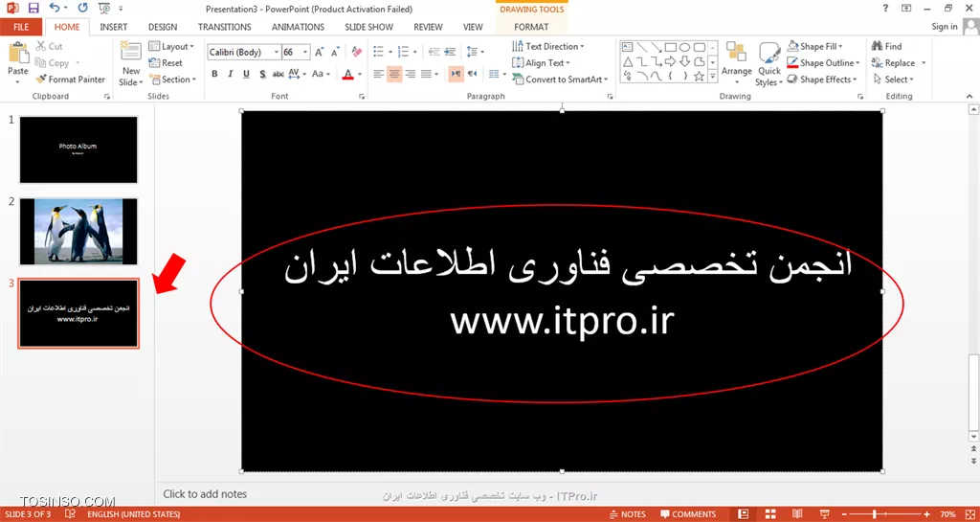Select slide 2 penguins thumbnail
The height and width of the screenshot is (522, 980).
[x=78, y=231]
